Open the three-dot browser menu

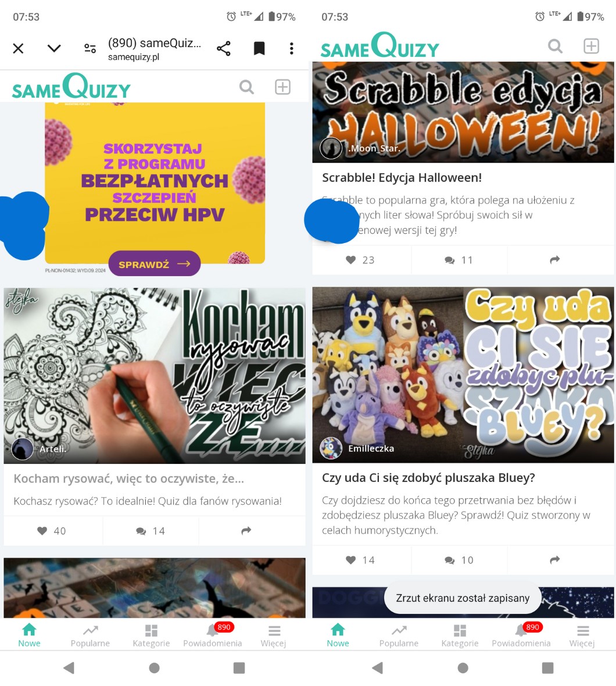[292, 48]
